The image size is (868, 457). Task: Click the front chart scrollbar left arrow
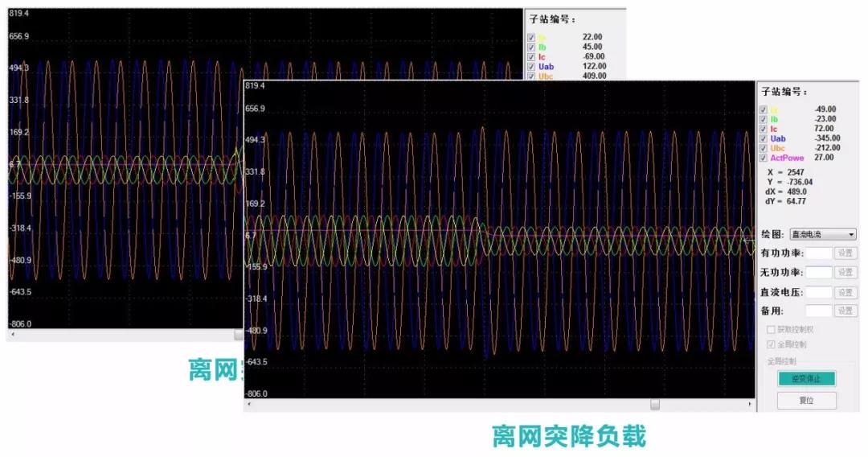(249, 405)
